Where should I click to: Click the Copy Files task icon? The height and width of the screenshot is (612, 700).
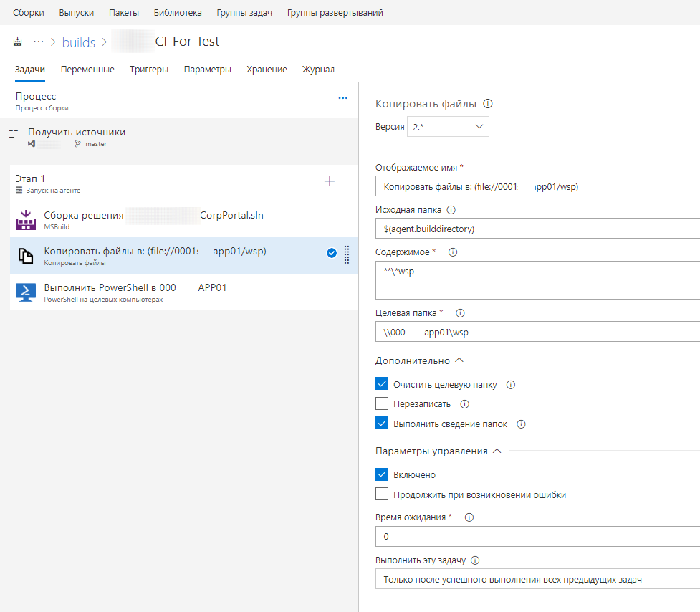tap(26, 256)
